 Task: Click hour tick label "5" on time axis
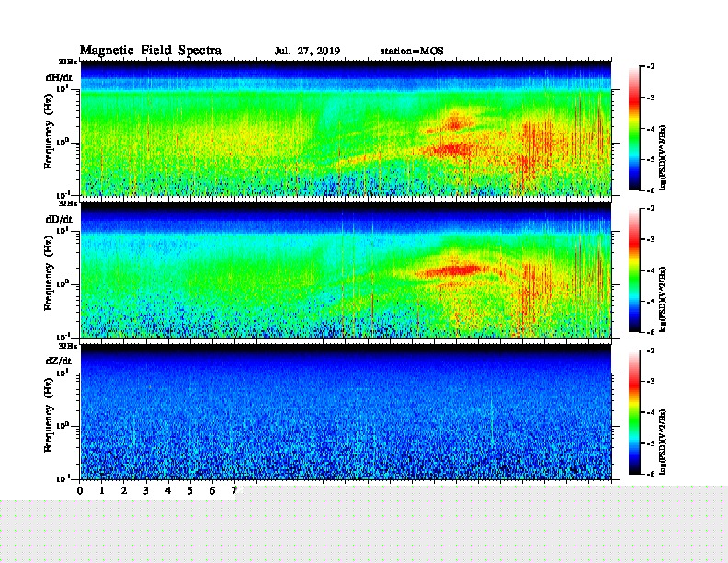[190, 490]
